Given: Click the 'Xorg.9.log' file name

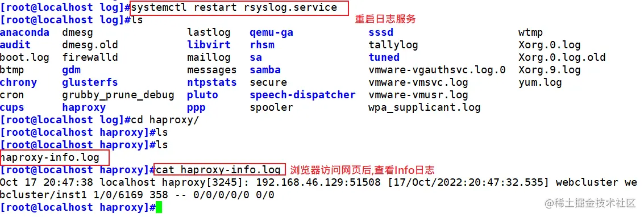Looking at the screenshot, I should (550, 70).
